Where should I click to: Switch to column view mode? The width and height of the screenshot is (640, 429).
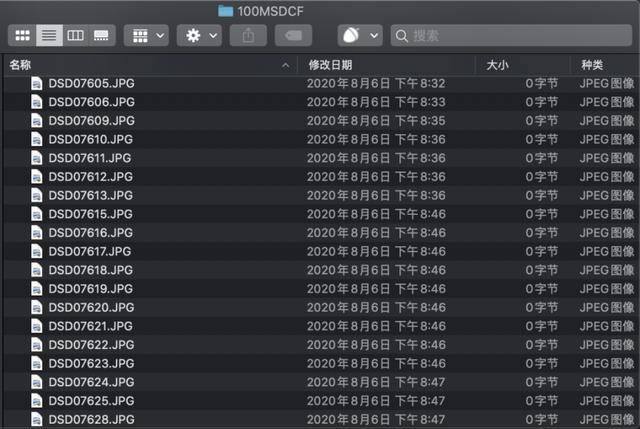coord(75,36)
